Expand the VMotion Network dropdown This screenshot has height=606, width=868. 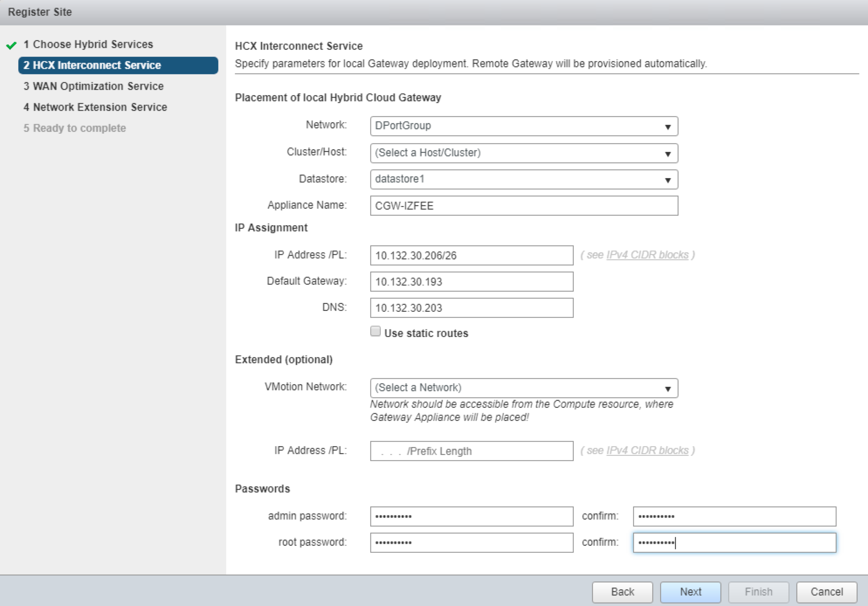pos(524,388)
